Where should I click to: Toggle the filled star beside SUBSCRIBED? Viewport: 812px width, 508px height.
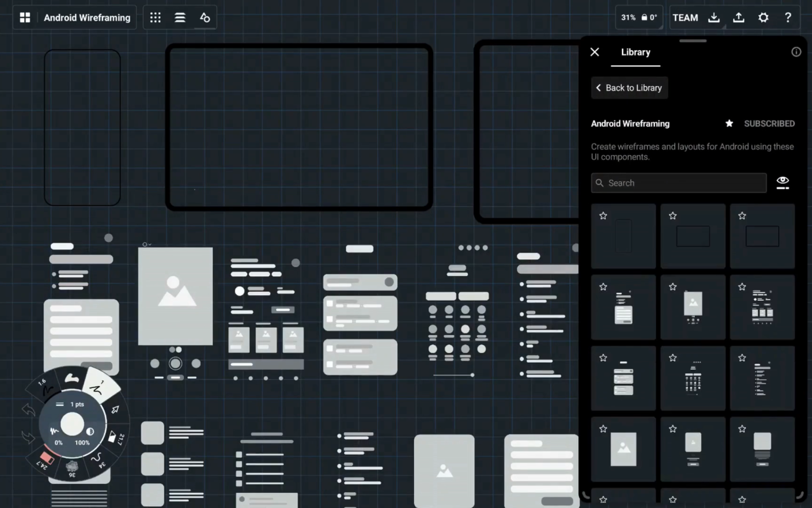tap(729, 123)
